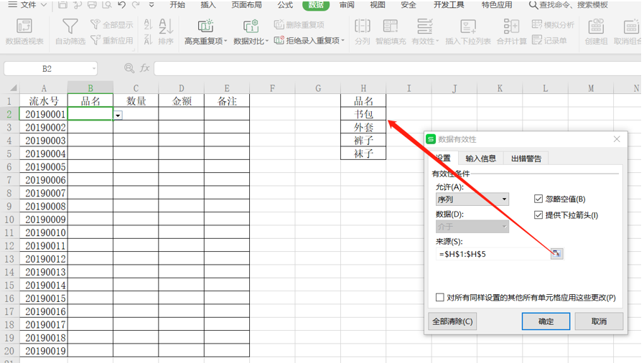Screen dimensions: 644x363
Task: Click the Print icon in quick access bar
Action: (x=92, y=5)
